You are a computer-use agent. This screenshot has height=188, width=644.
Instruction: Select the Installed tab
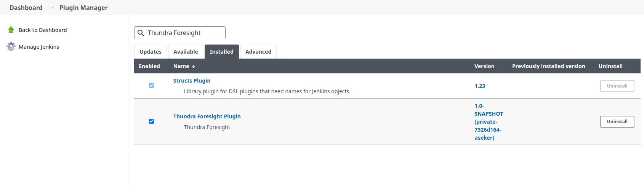tap(221, 51)
